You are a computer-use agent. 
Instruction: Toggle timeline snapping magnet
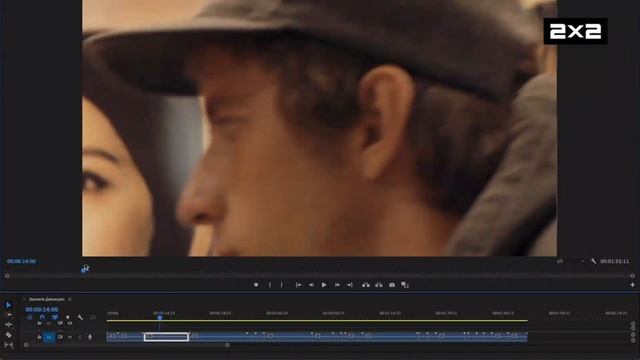tap(42, 317)
